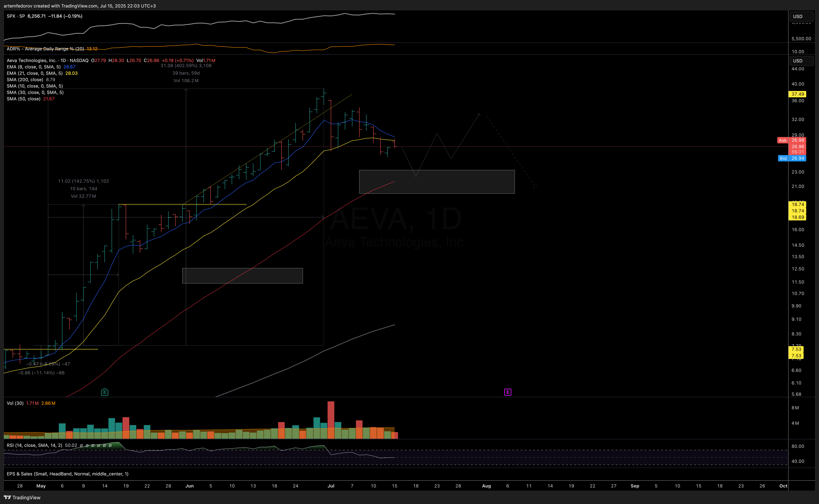Select the SMA (10, close, 0, SMA, 5) legend
The width and height of the screenshot is (819, 504).
click(35, 86)
